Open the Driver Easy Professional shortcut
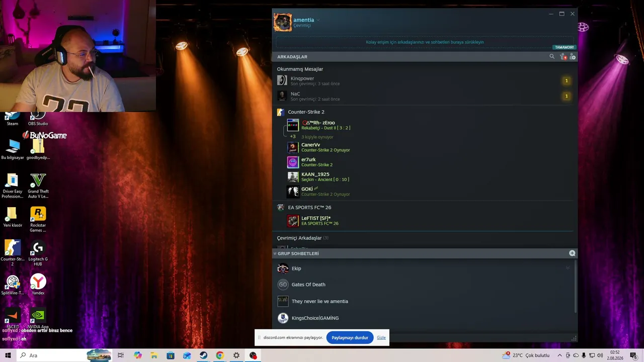The image size is (644, 362). coord(13,186)
